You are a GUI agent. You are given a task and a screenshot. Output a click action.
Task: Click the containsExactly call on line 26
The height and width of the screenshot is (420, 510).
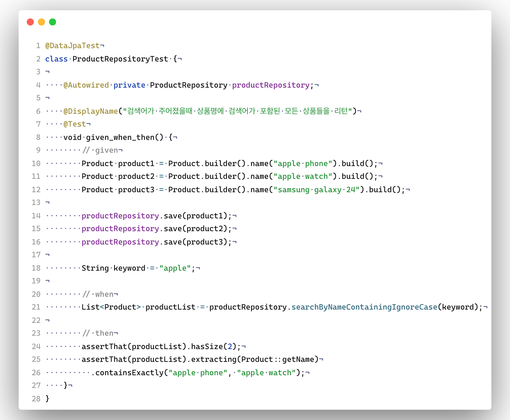click(130, 373)
